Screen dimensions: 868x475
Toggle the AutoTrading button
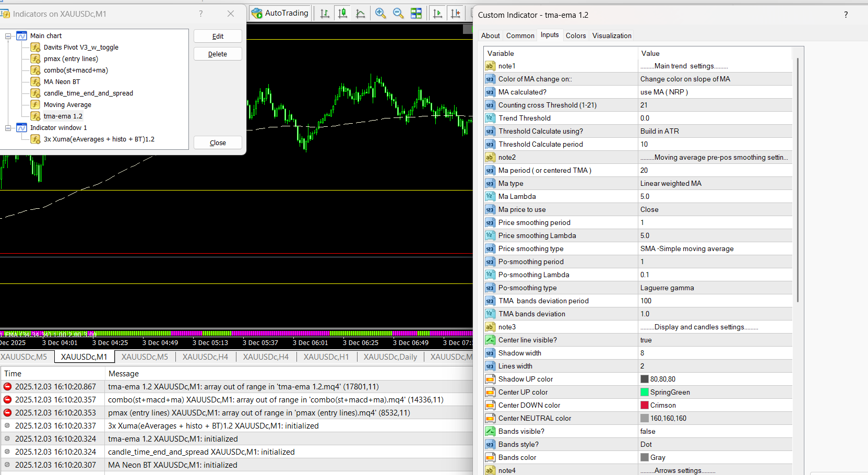pos(280,13)
